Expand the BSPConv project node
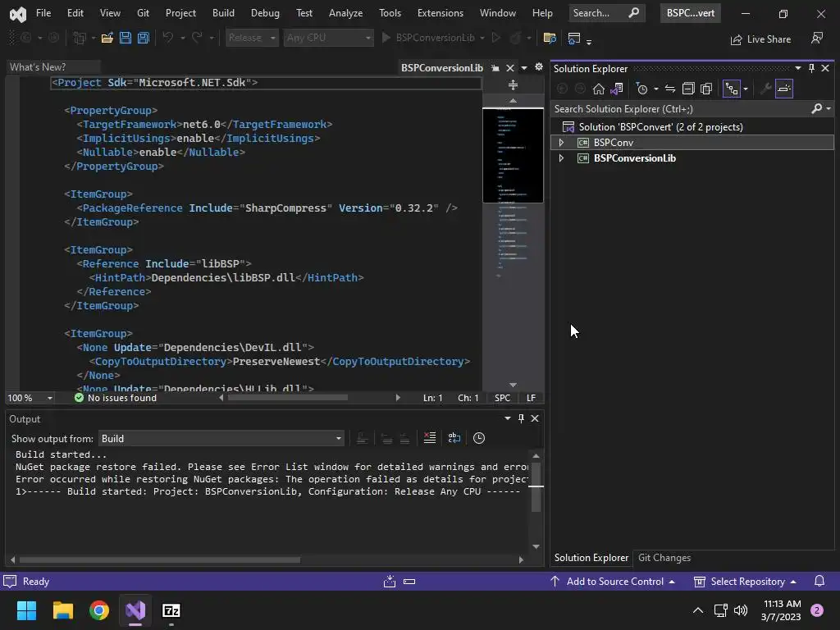Viewport: 840px width, 630px height. [561, 143]
